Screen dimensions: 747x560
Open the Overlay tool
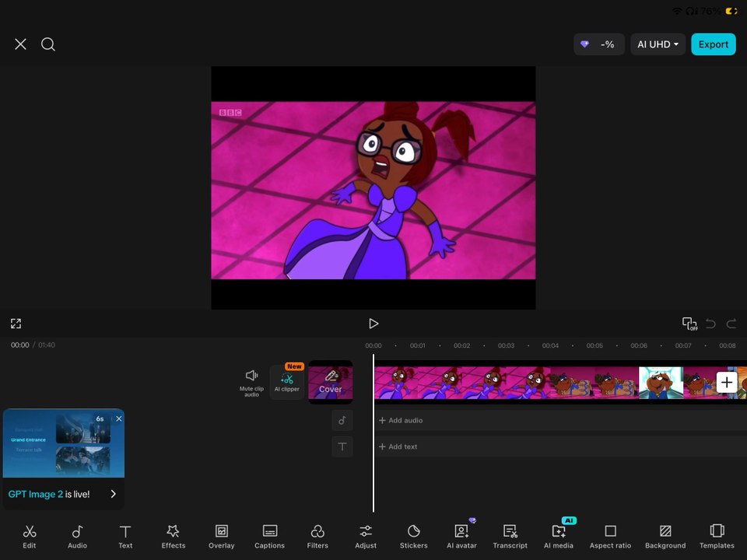pyautogui.click(x=222, y=536)
